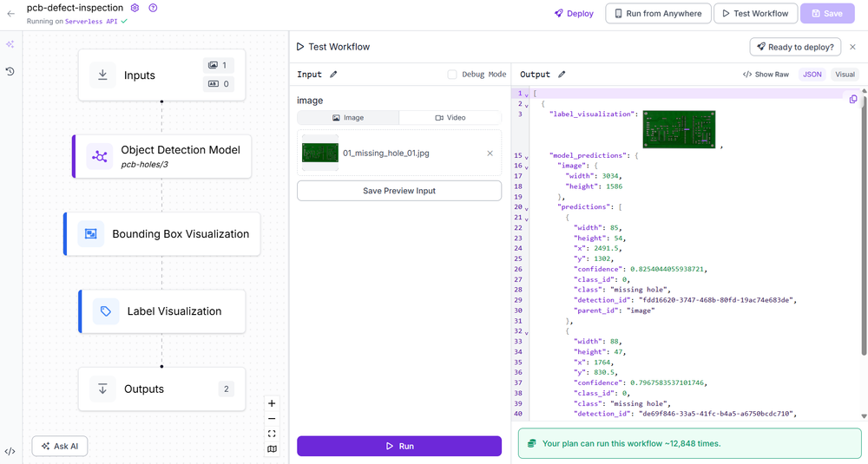Click the help question mark icon
The height and width of the screenshot is (464, 868).
point(153,8)
